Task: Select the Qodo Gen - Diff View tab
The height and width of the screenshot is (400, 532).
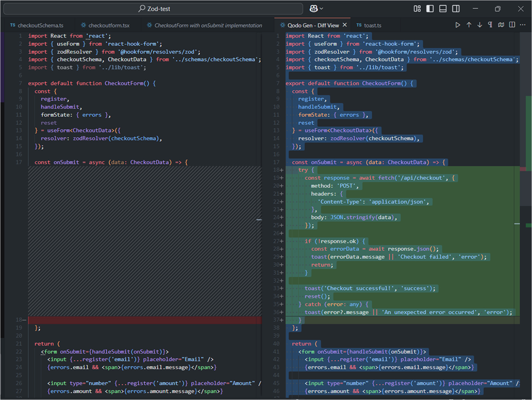Action: point(313,25)
